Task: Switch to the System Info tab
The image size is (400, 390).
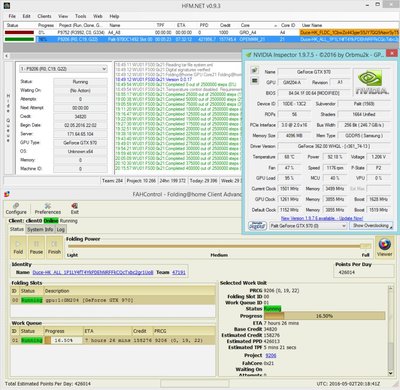Action: (x=40, y=229)
